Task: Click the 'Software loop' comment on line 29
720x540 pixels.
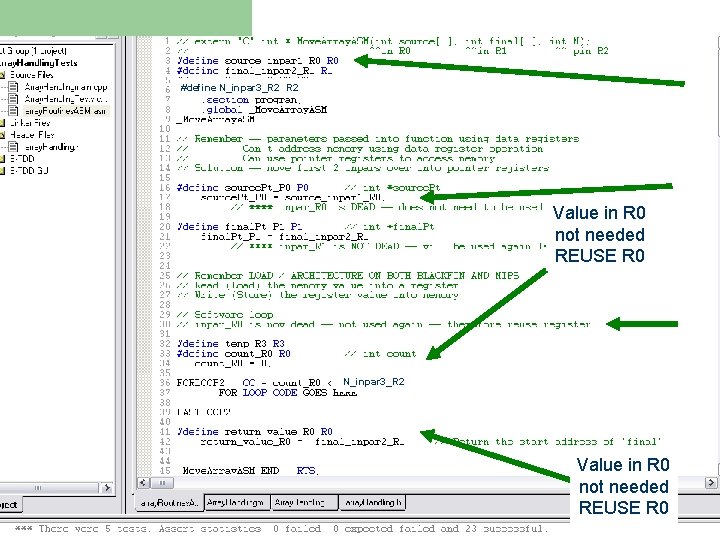Action: tap(225, 315)
